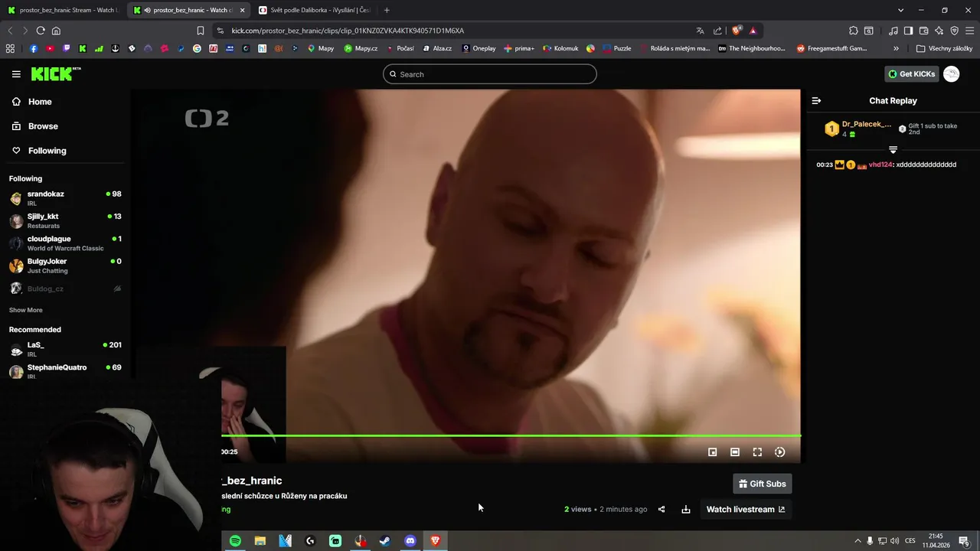Go to the Kick logo homepage
Screen dimensions: 980x551
pyautogui.click(x=56, y=73)
